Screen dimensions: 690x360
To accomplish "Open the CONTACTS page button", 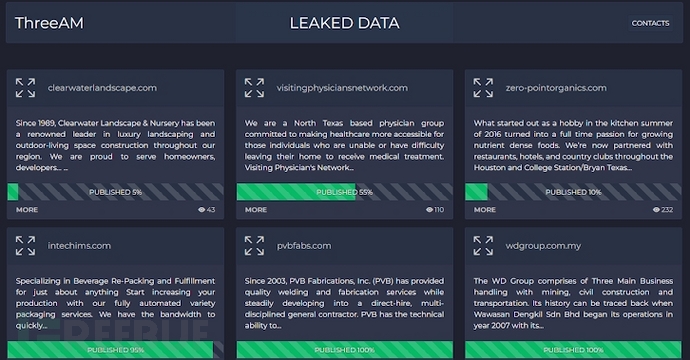I will (x=650, y=23).
